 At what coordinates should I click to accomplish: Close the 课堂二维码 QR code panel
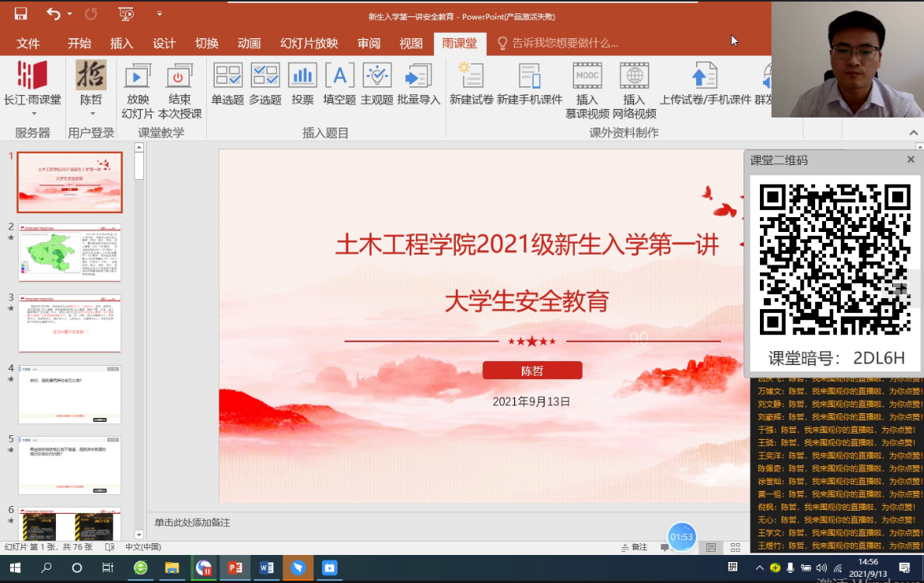point(911,160)
